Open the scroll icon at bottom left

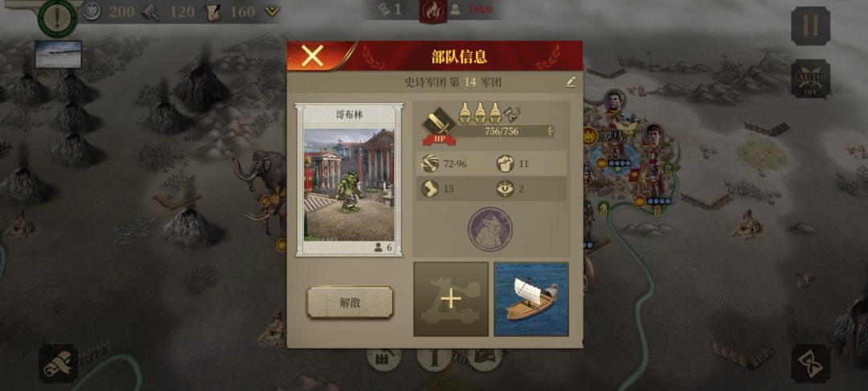58,364
